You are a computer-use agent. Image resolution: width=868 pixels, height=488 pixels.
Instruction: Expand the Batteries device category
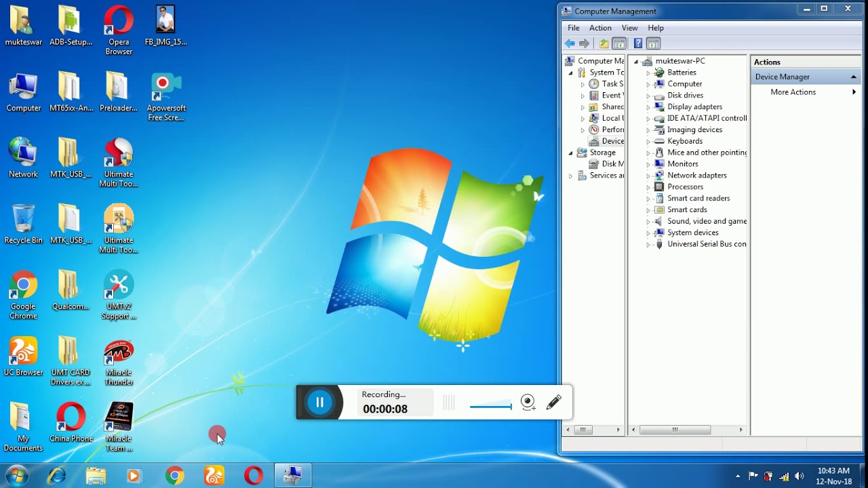click(648, 73)
